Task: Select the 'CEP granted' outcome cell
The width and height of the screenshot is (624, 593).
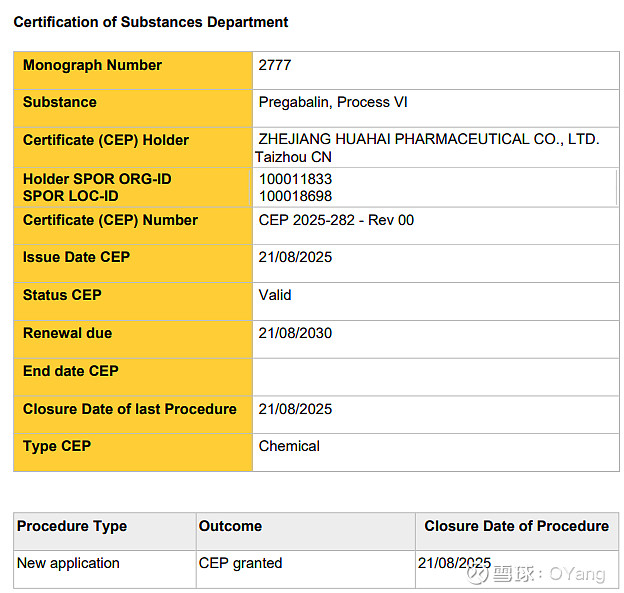Action: coord(306,569)
